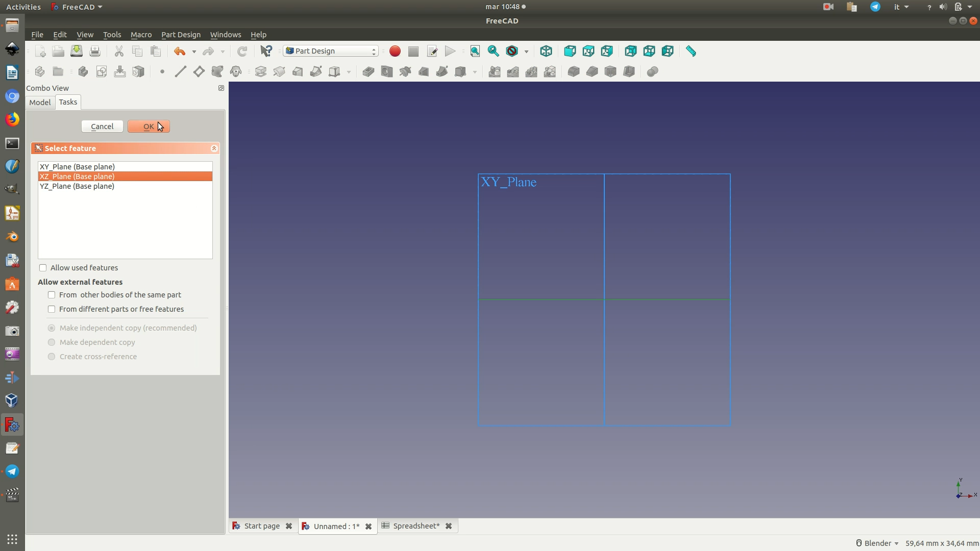Image resolution: width=980 pixels, height=551 pixels.
Task: Switch to the Spreadsheet* document tab
Action: pos(416,526)
